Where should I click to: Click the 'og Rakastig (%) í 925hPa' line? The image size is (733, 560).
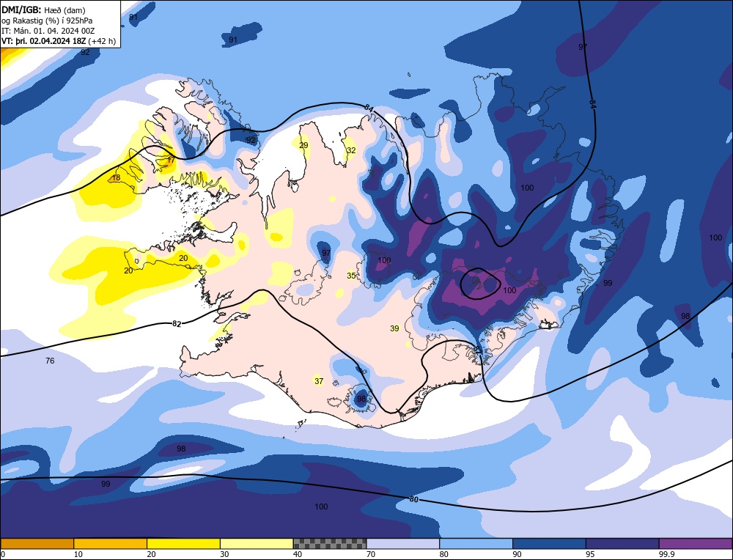pos(47,21)
